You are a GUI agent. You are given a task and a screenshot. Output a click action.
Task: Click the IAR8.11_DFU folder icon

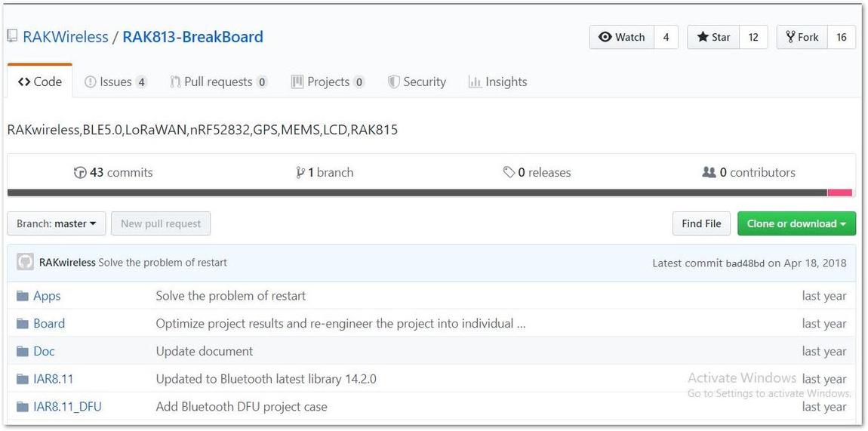(x=22, y=407)
